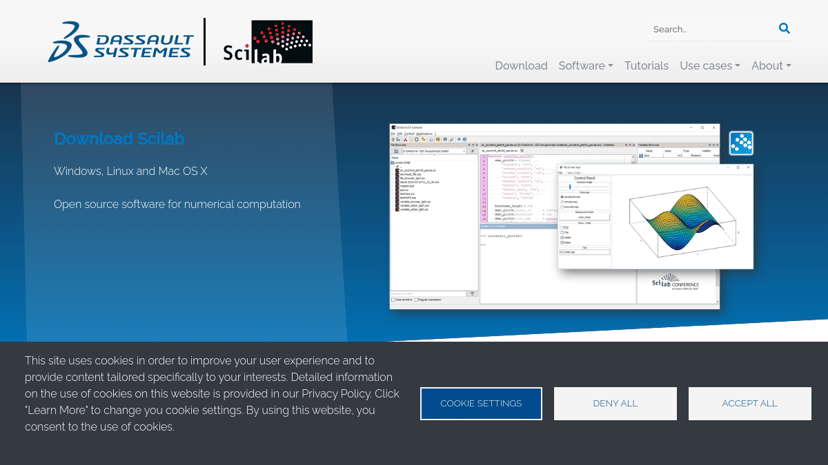The width and height of the screenshot is (828, 465).
Task: Click text 'Windows, Linux and Mac OS X'
Action: pos(130,171)
